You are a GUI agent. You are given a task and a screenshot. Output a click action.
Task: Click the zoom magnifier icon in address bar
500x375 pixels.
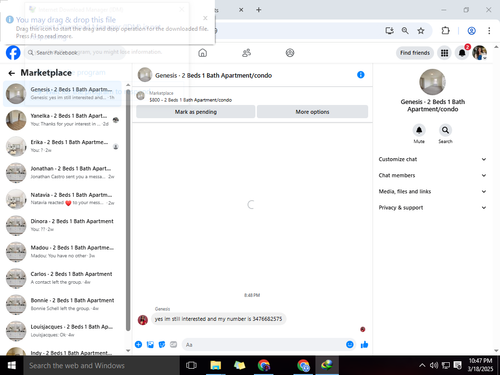[405, 31]
